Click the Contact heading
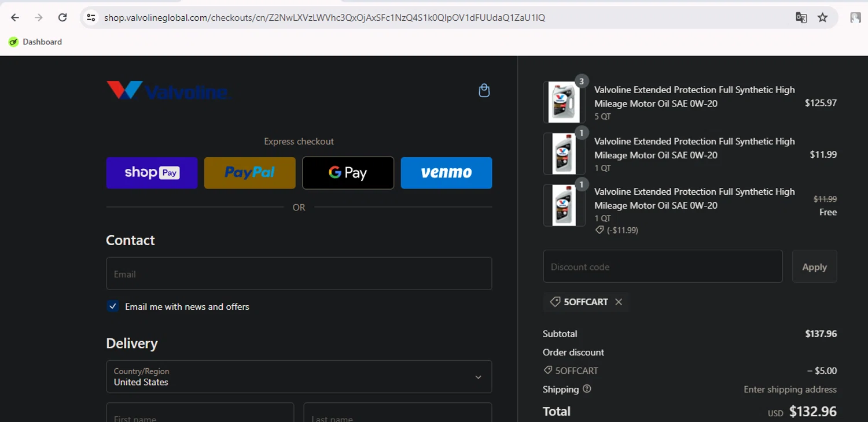 pos(130,240)
